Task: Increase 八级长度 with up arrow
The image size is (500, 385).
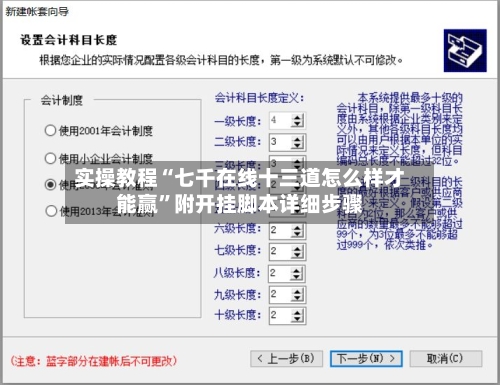Action: tap(297, 271)
